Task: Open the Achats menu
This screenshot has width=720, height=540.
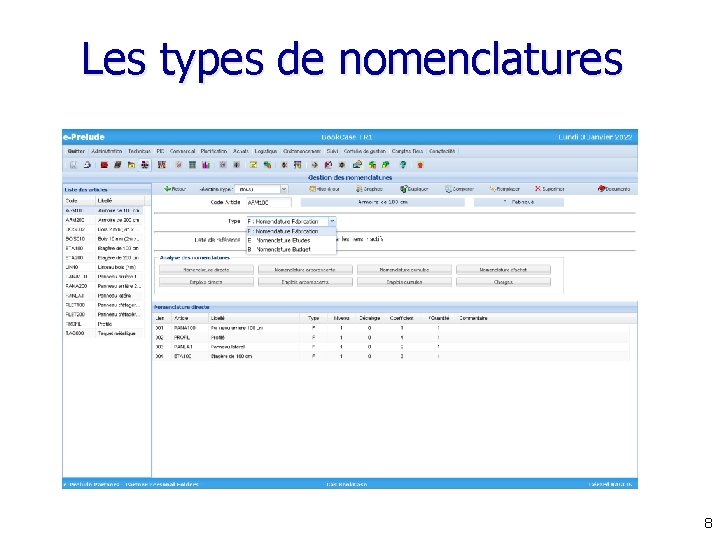Action: (241, 151)
